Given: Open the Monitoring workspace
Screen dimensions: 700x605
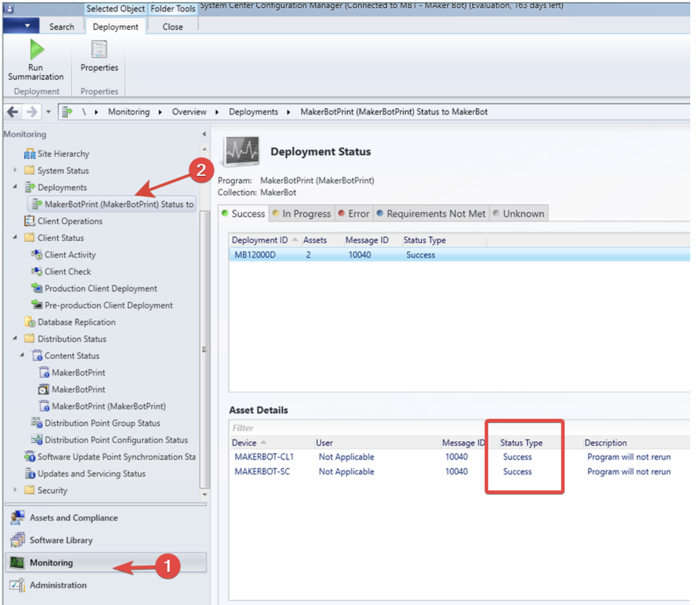Looking at the screenshot, I should pos(52,563).
